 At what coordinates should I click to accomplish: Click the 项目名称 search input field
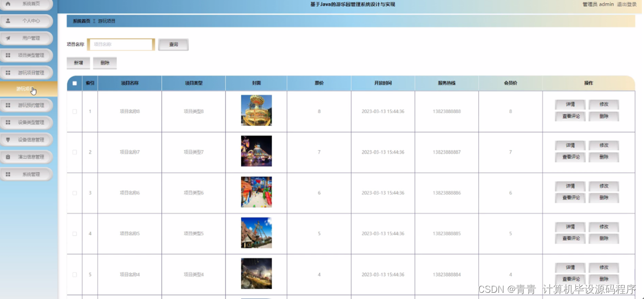(x=121, y=45)
